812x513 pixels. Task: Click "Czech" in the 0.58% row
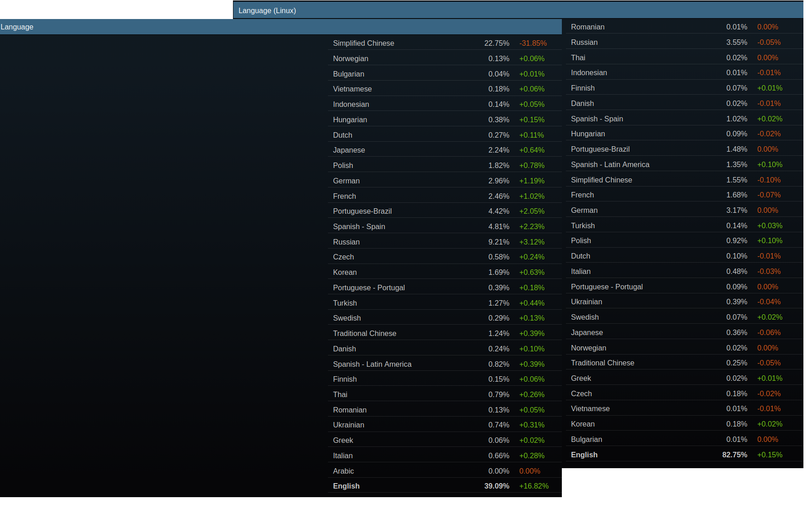click(343, 257)
